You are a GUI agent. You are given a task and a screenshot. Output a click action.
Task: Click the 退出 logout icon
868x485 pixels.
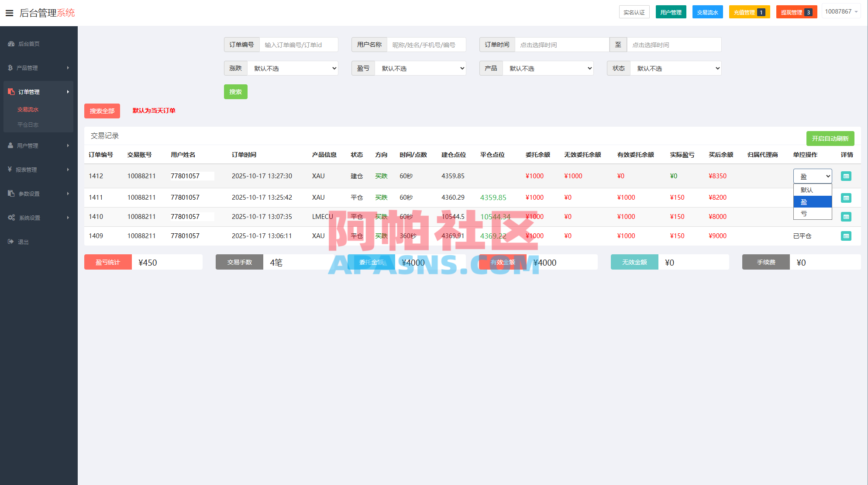click(x=11, y=242)
